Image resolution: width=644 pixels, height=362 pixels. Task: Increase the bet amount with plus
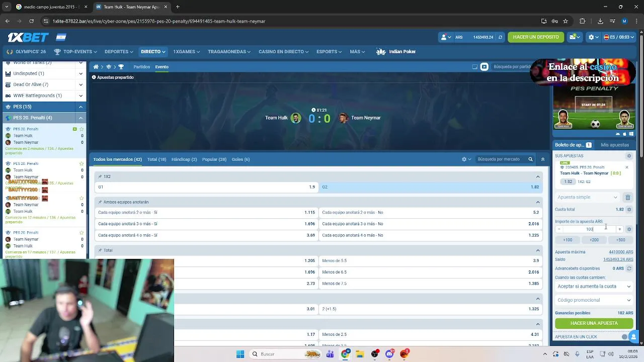click(619, 229)
